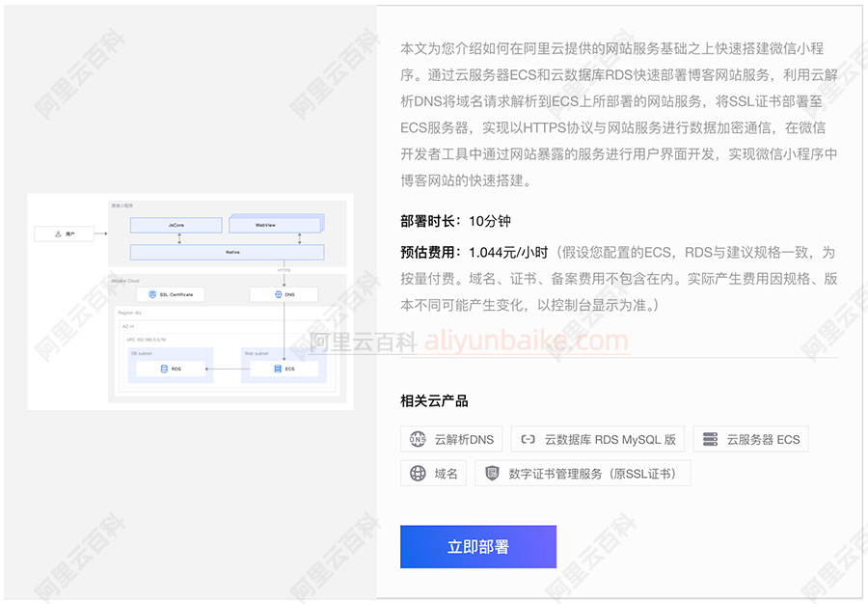
Task: Click the server stack icon on 云服务器 ECS card
Action: (709, 440)
